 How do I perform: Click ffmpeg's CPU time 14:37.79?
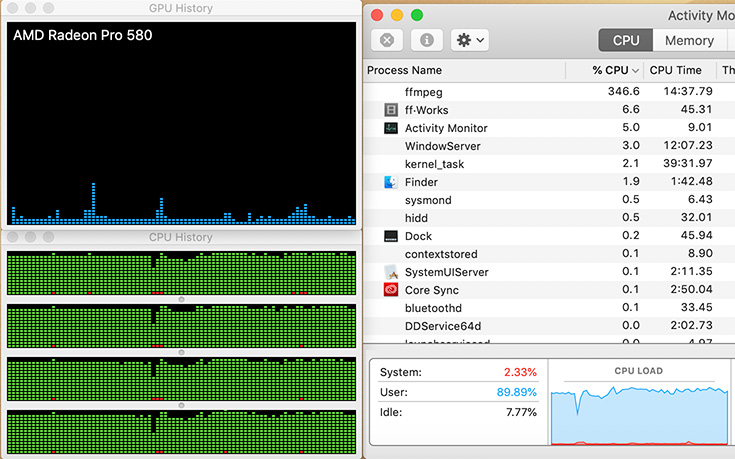(x=688, y=91)
